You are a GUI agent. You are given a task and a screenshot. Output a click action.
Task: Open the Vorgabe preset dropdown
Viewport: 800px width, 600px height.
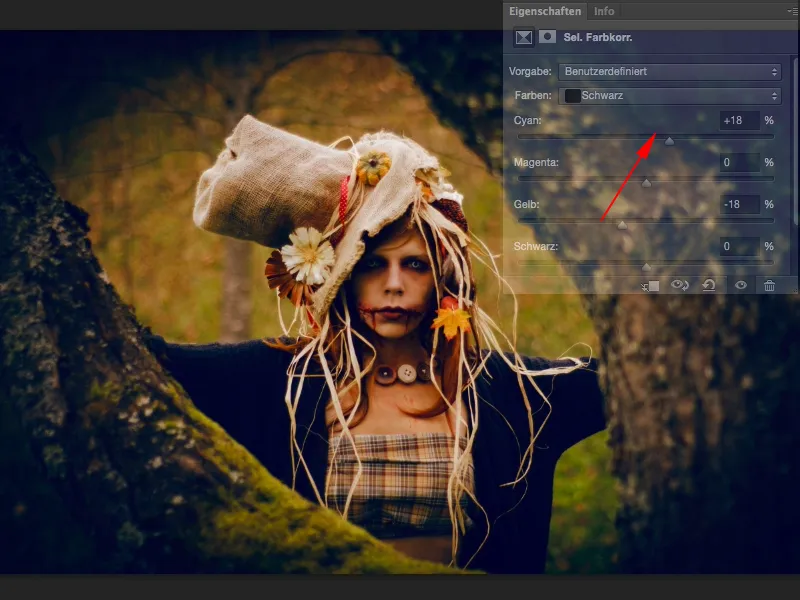click(x=669, y=71)
